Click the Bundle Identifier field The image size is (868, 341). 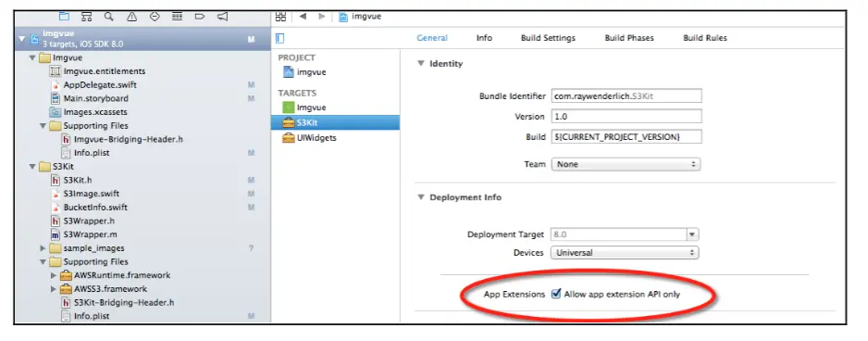tap(626, 96)
